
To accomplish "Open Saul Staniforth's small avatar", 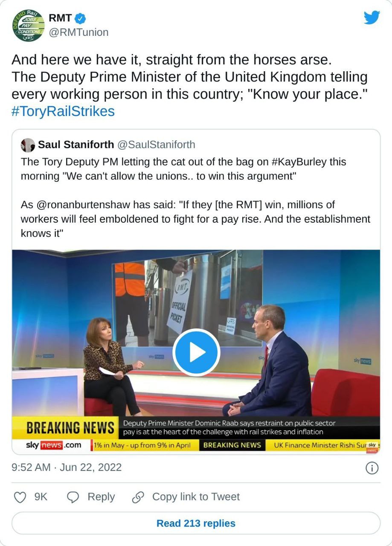I will (x=28, y=145).
